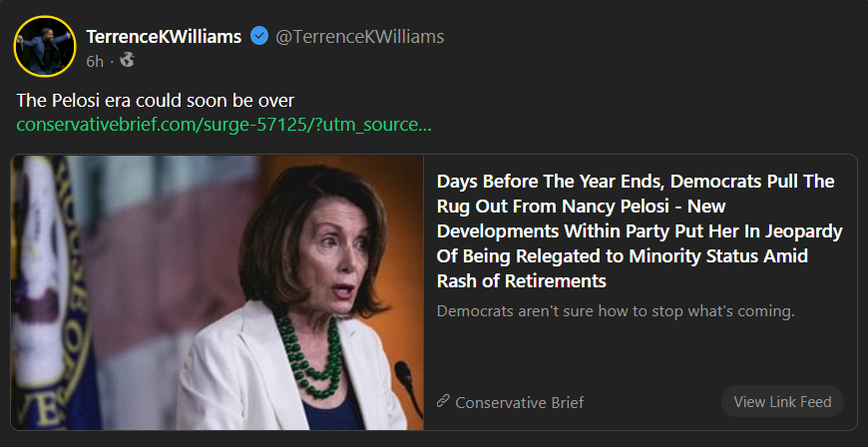Image resolution: width=868 pixels, height=447 pixels.
Task: Open the conservativebrief.com/surge-57125 link
Action: pyautogui.click(x=223, y=126)
